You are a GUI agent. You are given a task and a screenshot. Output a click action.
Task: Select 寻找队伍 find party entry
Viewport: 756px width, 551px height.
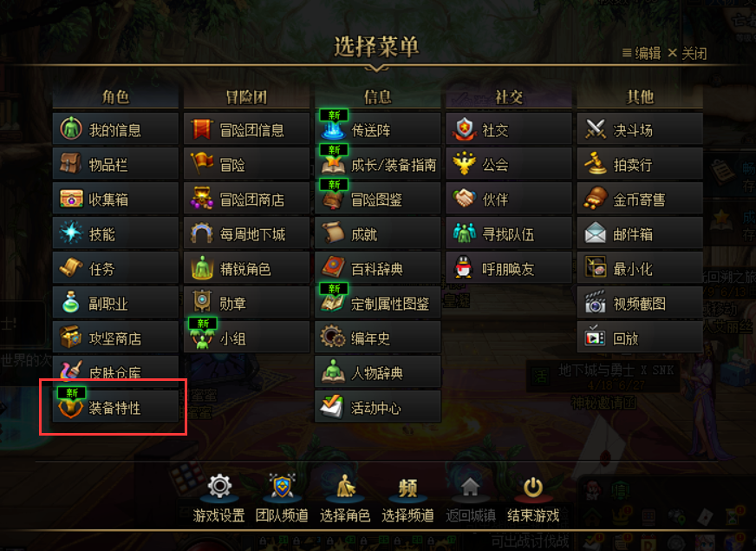pos(509,234)
